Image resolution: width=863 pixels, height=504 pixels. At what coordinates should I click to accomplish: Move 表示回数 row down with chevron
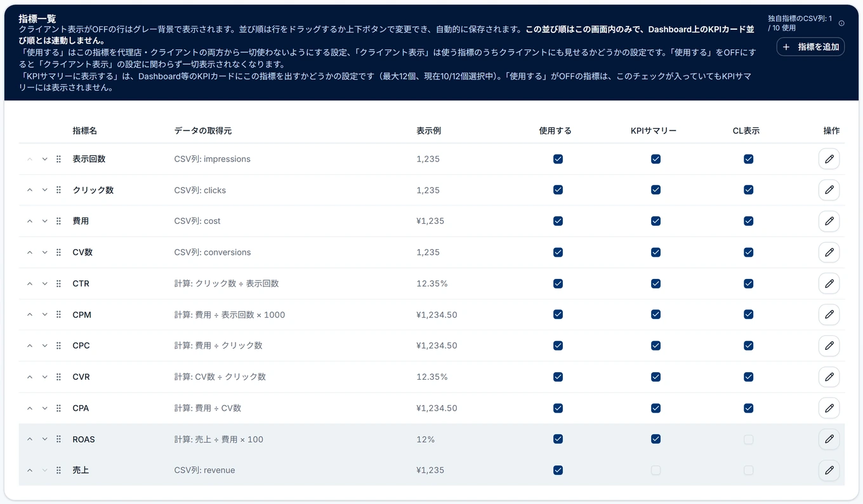pyautogui.click(x=44, y=159)
